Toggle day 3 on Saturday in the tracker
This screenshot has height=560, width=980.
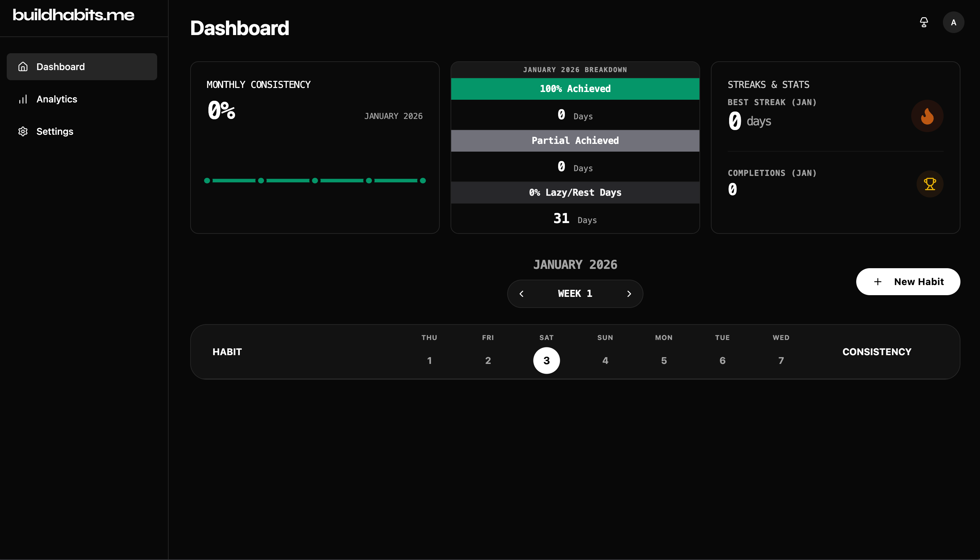tap(546, 361)
